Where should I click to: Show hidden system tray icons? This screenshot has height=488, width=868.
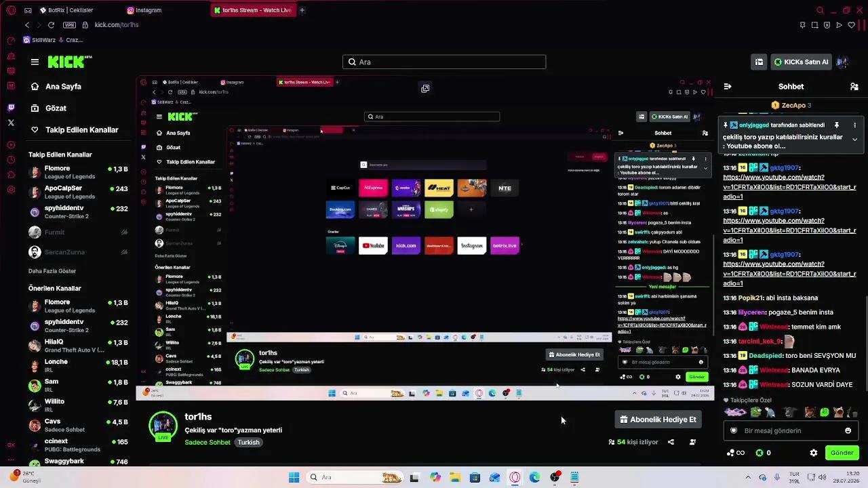pos(748,477)
